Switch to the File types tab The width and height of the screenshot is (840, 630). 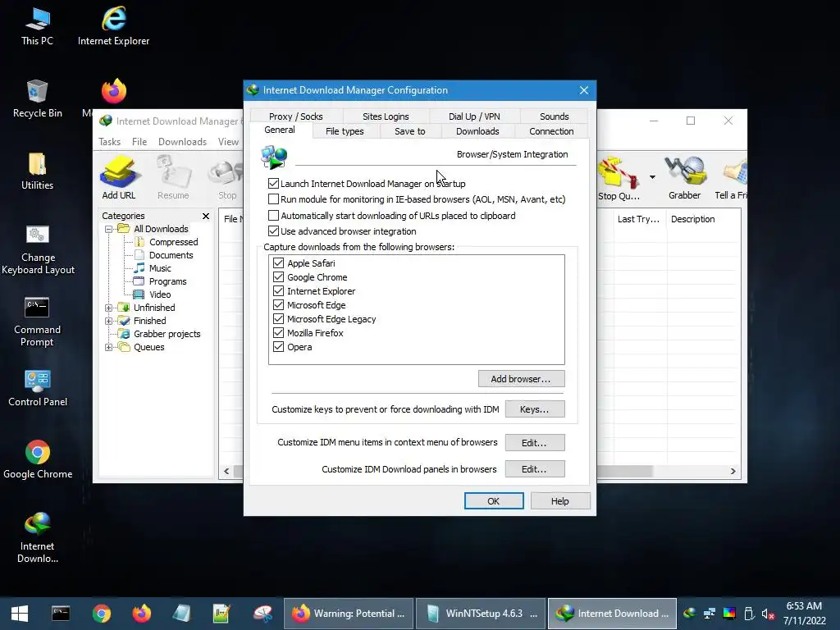tap(345, 131)
